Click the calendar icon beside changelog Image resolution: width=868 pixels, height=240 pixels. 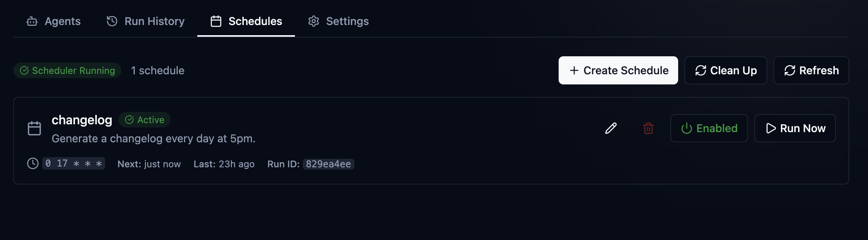(x=34, y=128)
